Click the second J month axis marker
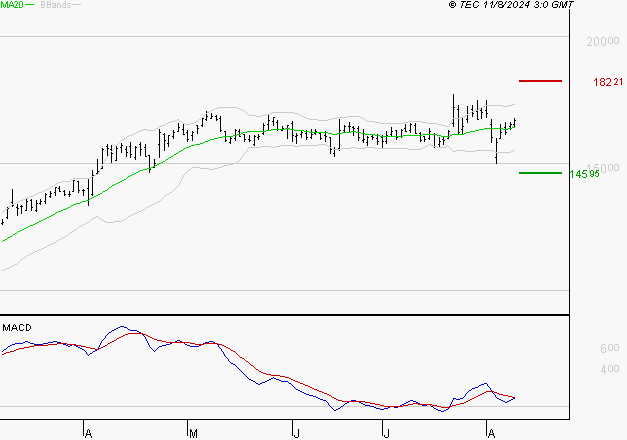This screenshot has width=627, height=440. (386, 434)
